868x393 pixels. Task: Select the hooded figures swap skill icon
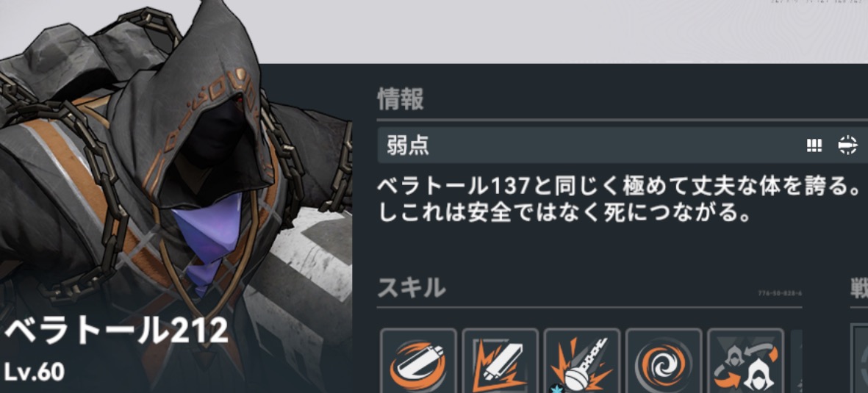[x=746, y=361]
